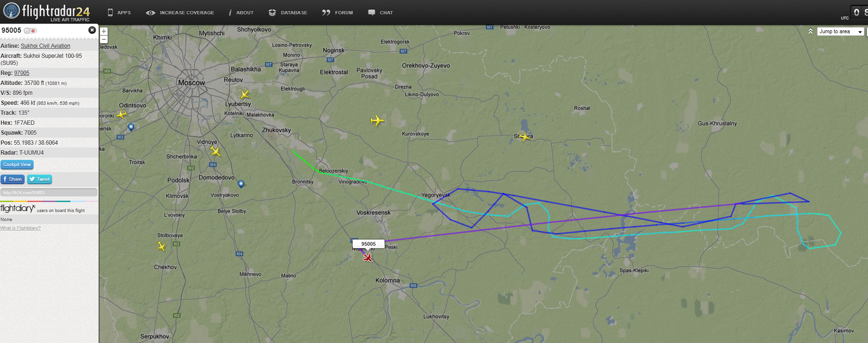
Task: Zoom out the map with minus button
Action: point(104,39)
